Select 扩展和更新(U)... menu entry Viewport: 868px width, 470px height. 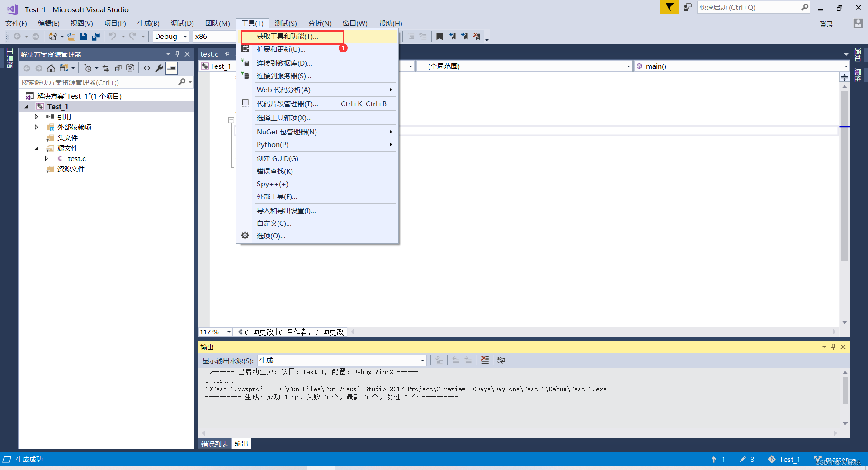pyautogui.click(x=318, y=49)
